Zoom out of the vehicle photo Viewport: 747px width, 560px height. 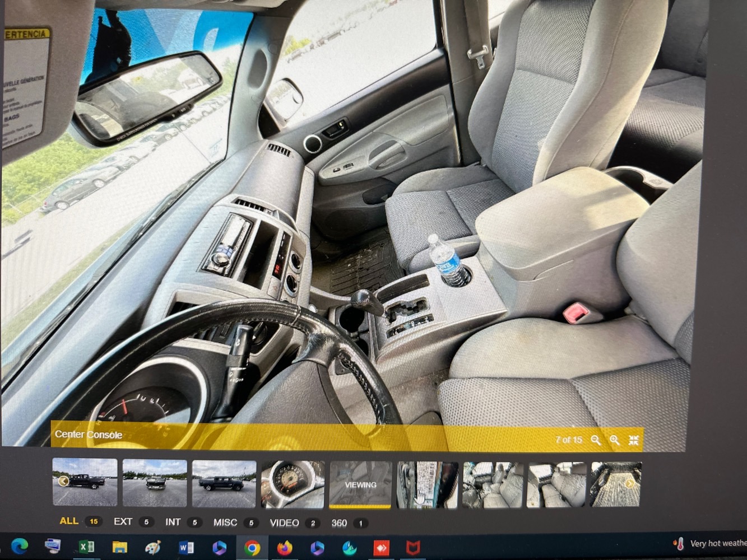596,440
